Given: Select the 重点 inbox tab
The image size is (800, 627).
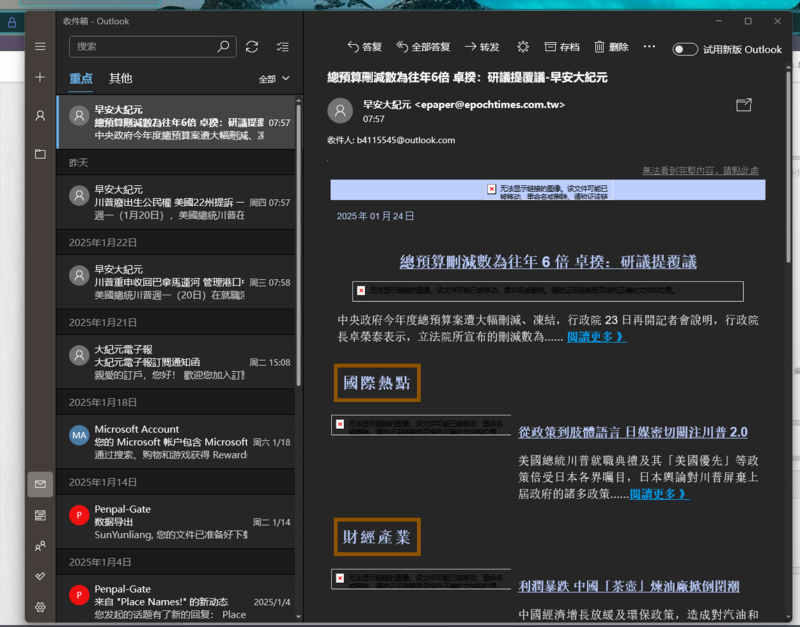Looking at the screenshot, I should 80,78.
